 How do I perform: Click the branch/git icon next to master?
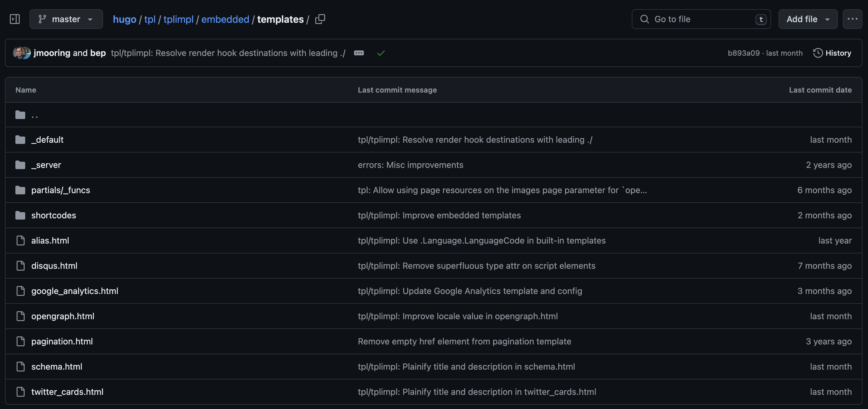click(42, 18)
